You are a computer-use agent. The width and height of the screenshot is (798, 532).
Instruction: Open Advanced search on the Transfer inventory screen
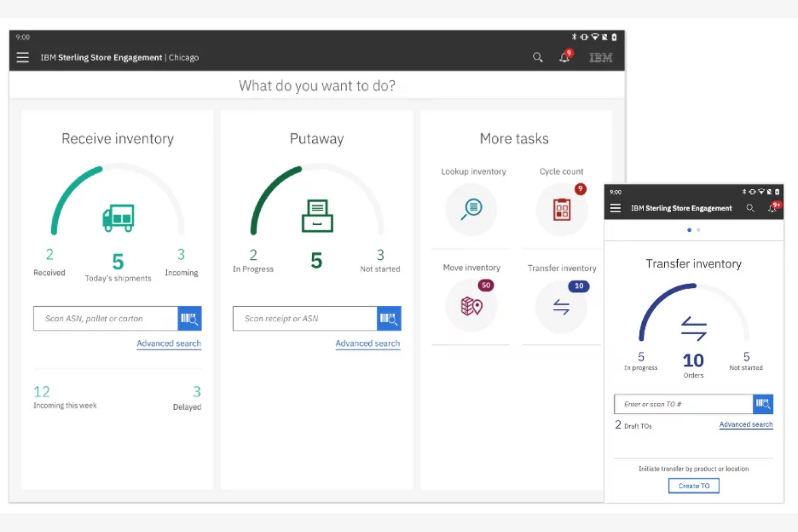[746, 425]
